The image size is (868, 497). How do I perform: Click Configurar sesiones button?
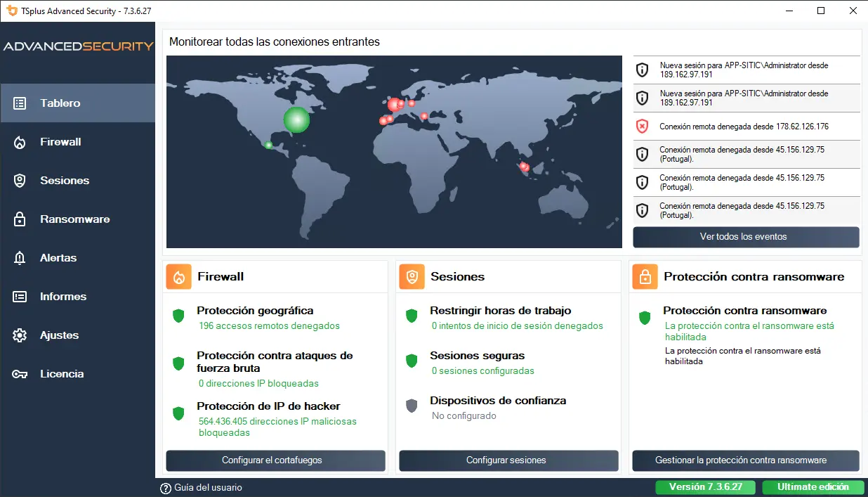[508, 460]
